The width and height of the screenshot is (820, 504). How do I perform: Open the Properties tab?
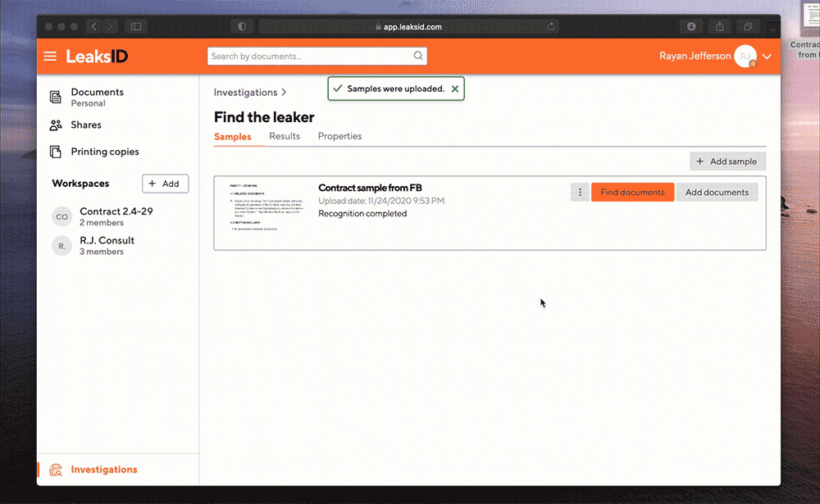pyautogui.click(x=339, y=136)
